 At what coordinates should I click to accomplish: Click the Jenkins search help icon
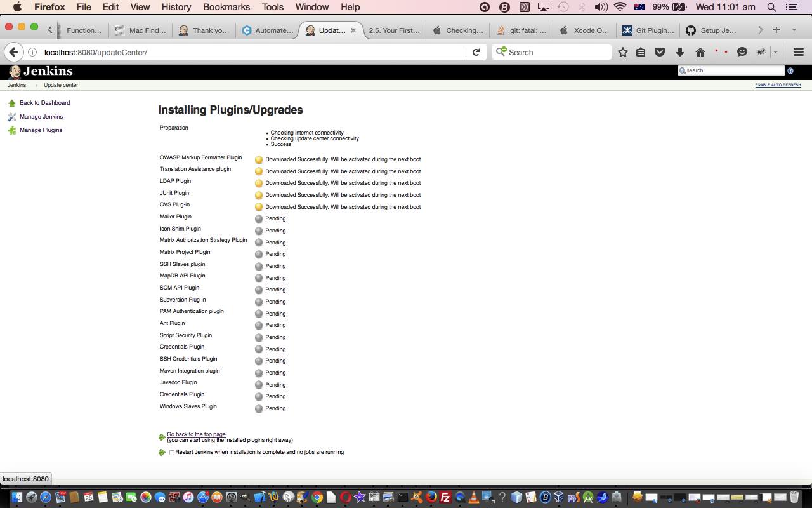(790, 70)
